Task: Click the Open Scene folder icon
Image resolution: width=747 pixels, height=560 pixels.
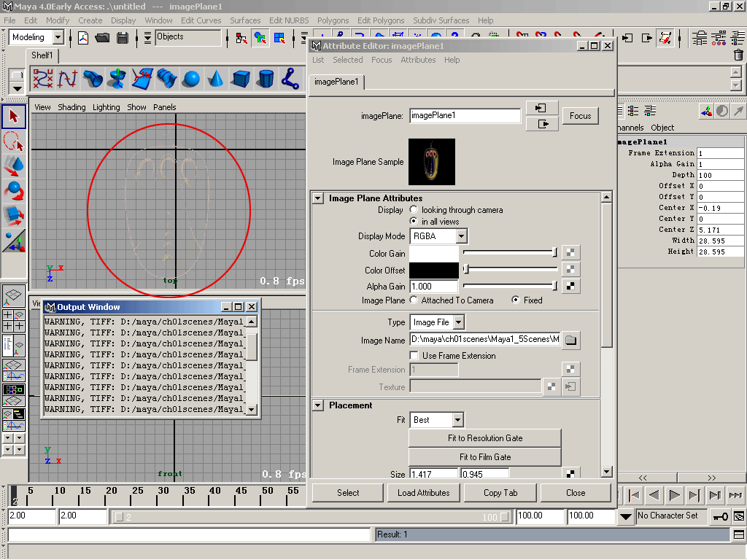Action: (102, 38)
